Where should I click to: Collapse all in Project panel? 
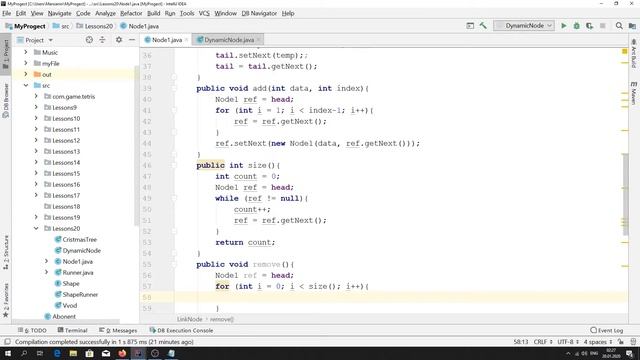tap(102, 40)
